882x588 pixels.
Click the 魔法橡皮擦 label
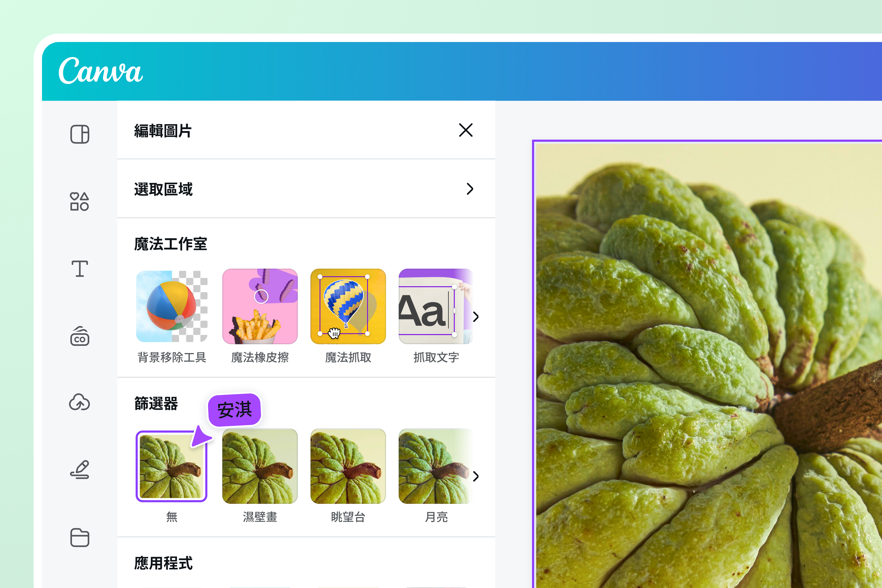[260, 357]
